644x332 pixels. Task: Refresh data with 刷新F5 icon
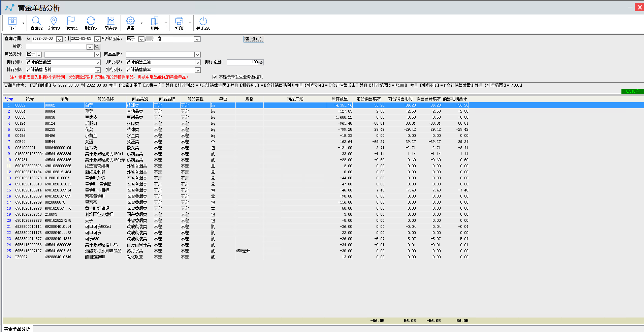(x=91, y=23)
